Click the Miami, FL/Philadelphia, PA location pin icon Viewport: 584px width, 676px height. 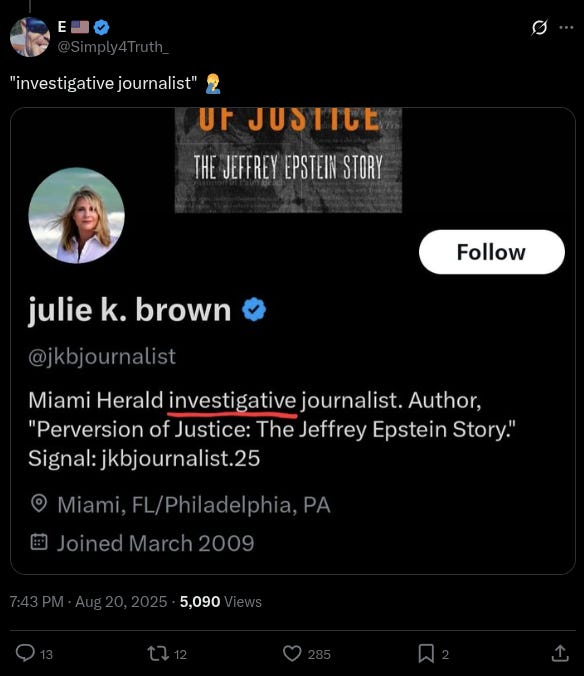click(39, 504)
